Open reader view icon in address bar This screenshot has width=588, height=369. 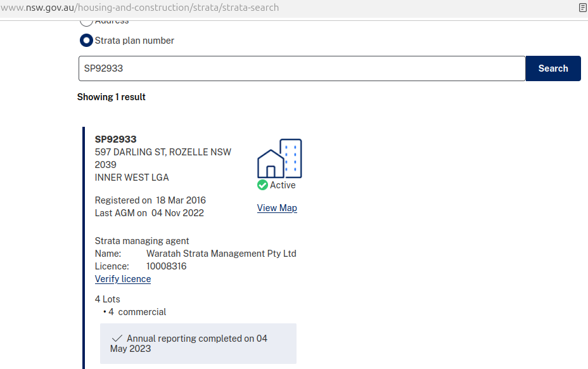[583, 8]
